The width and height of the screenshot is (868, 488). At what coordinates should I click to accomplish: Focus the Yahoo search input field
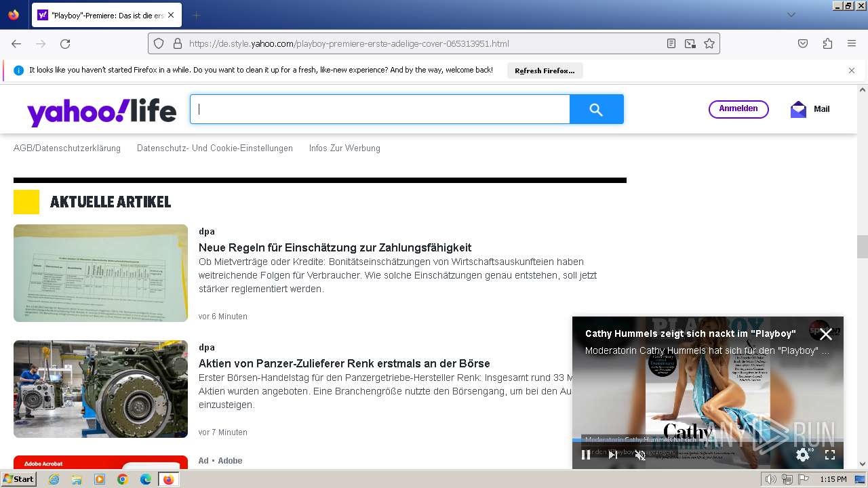380,109
